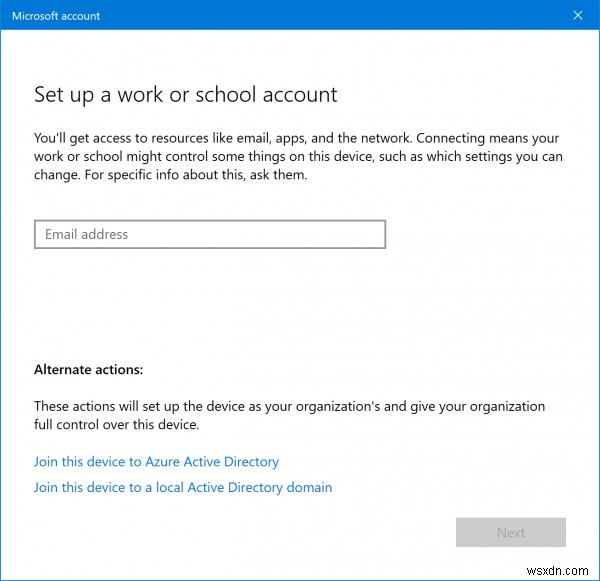The width and height of the screenshot is (600, 581).
Task: Click the text 'These actions will set up the device'
Action: (289, 415)
